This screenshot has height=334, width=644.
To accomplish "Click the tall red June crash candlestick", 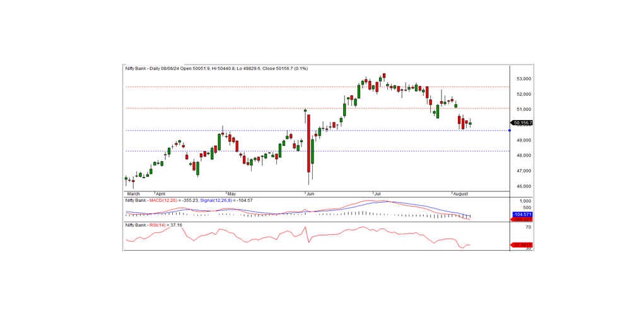I will point(308,143).
